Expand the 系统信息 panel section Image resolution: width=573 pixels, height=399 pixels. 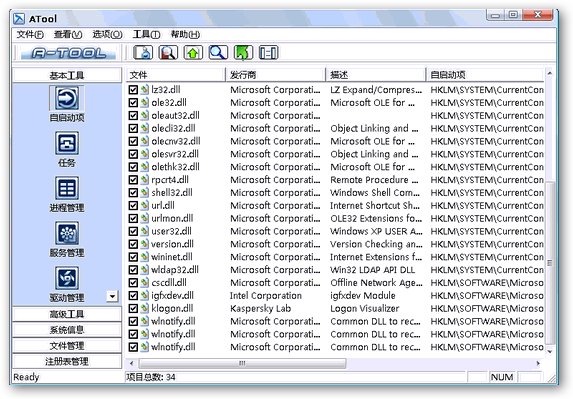tap(67, 330)
